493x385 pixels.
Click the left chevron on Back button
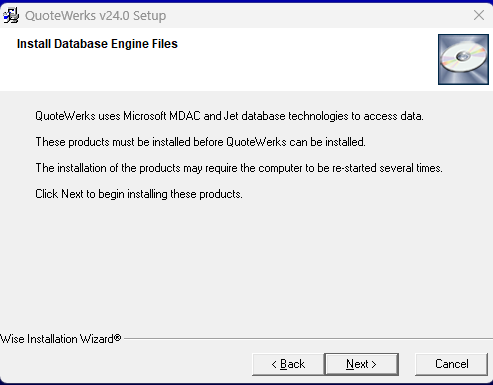tap(274, 364)
